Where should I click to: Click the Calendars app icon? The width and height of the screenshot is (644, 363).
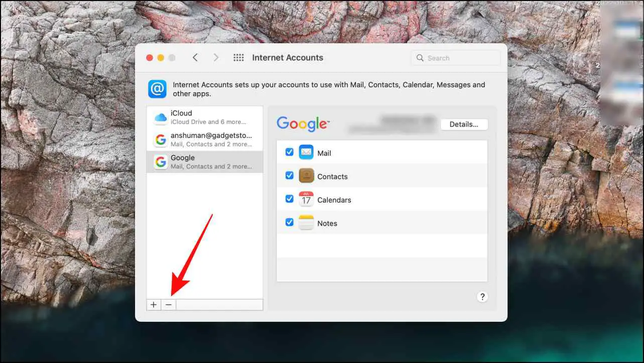(306, 199)
